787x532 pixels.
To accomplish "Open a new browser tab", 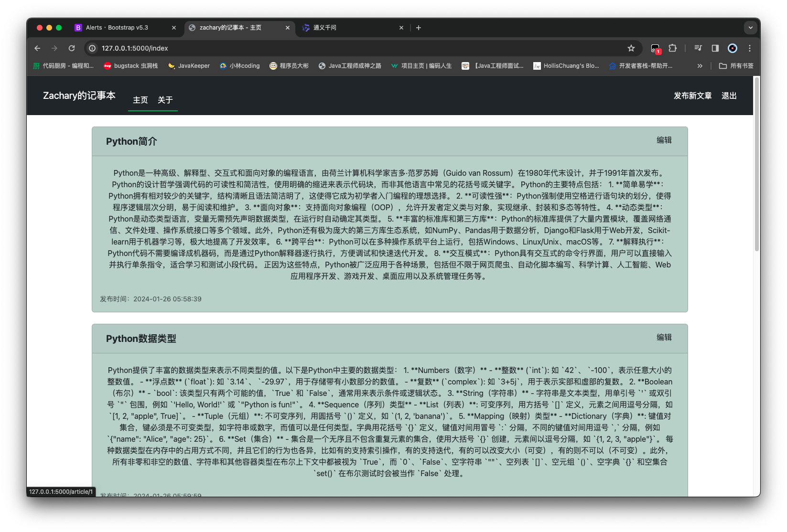I will tap(419, 28).
